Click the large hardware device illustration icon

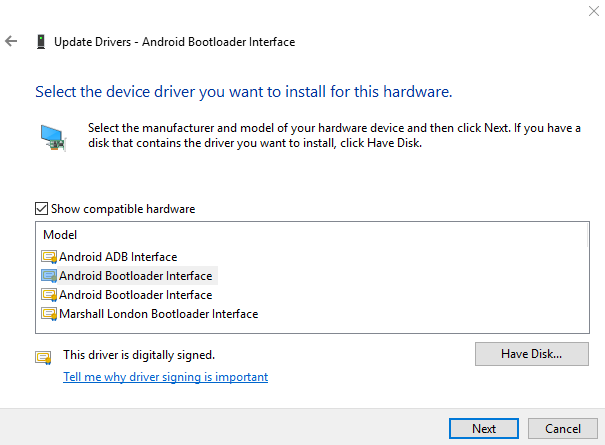(x=52, y=136)
